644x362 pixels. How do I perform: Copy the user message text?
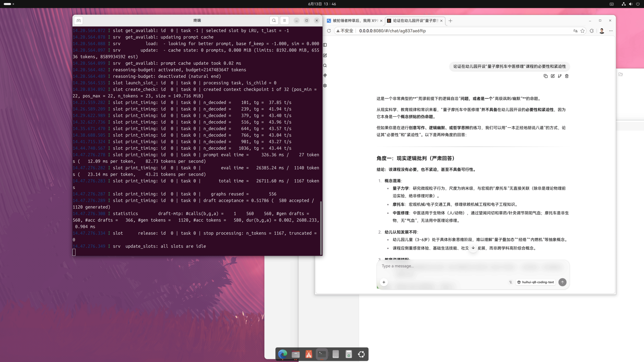[546, 76]
